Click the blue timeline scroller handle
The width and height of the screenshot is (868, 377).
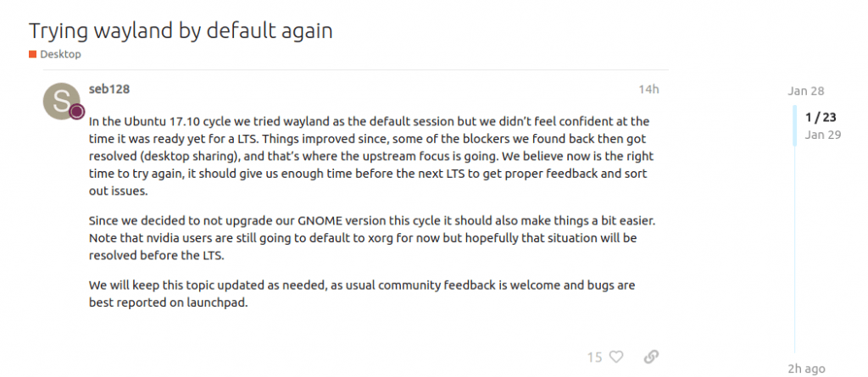[x=795, y=125]
